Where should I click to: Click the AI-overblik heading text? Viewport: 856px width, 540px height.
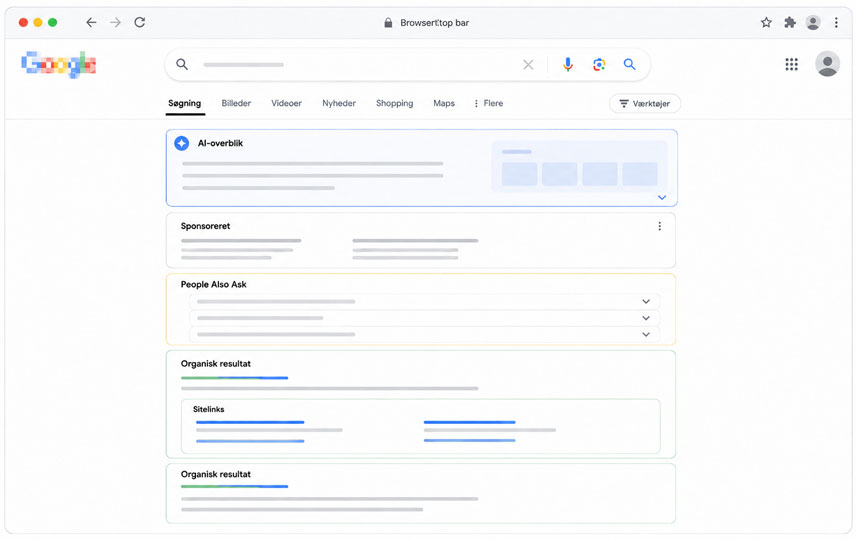point(220,143)
